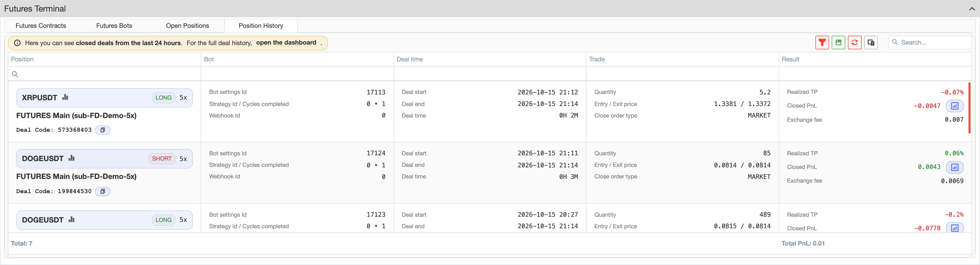Click the column chooser icon beside refresh
The image size is (980, 265).
[871, 43]
